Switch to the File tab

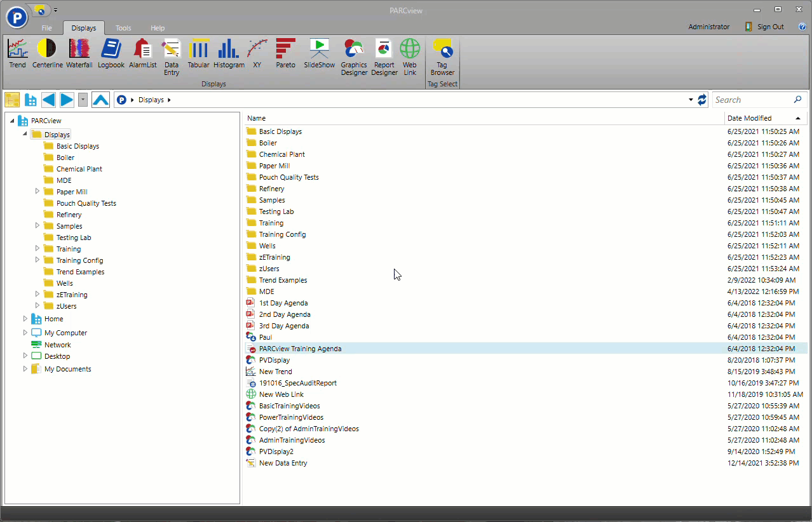point(47,28)
